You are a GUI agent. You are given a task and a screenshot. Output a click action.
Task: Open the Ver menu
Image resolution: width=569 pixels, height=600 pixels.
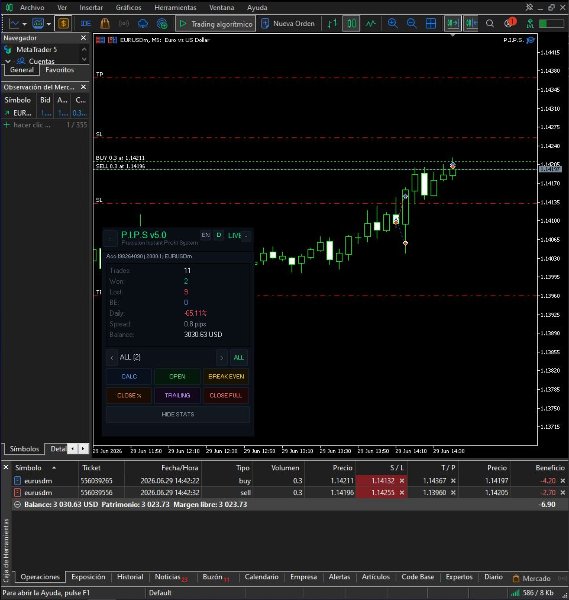[62, 8]
